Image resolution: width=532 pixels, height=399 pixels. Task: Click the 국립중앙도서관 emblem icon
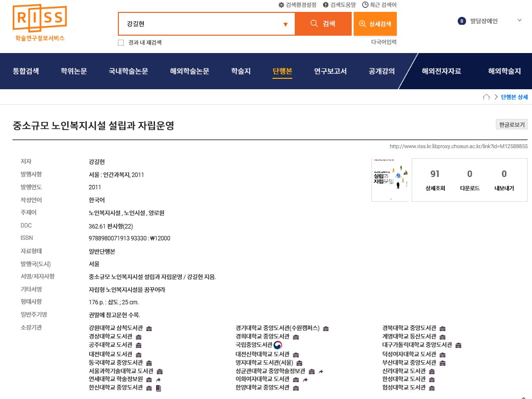click(x=278, y=345)
